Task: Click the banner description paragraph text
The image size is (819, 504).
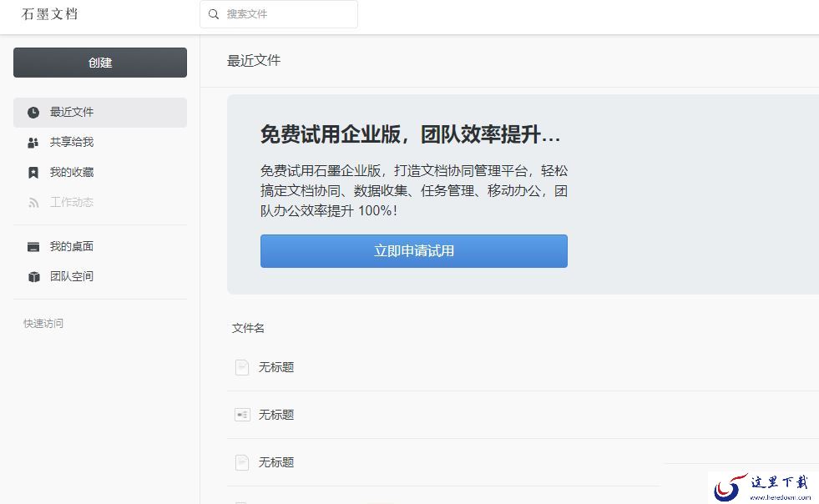Action: tap(414, 190)
